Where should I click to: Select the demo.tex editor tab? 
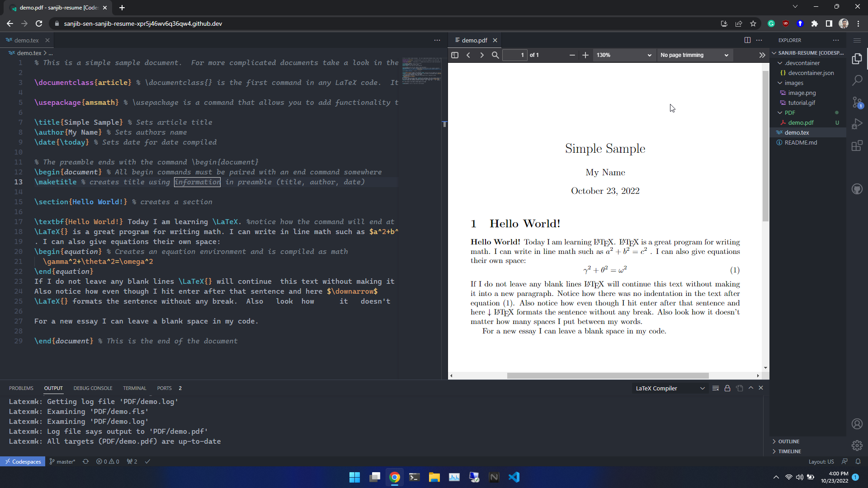click(x=26, y=40)
